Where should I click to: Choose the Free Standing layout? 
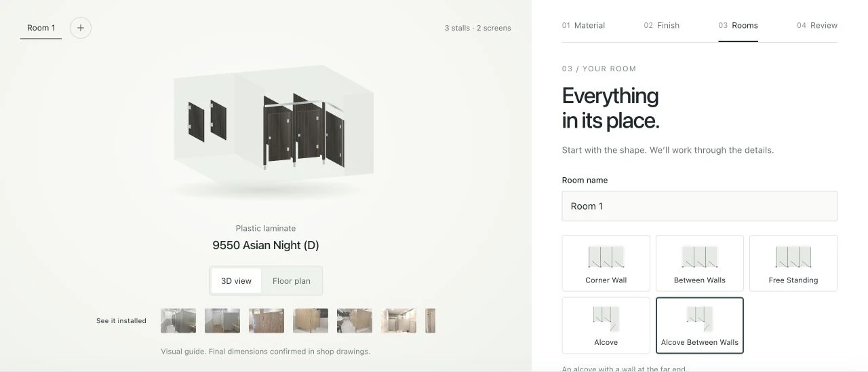[x=793, y=263]
